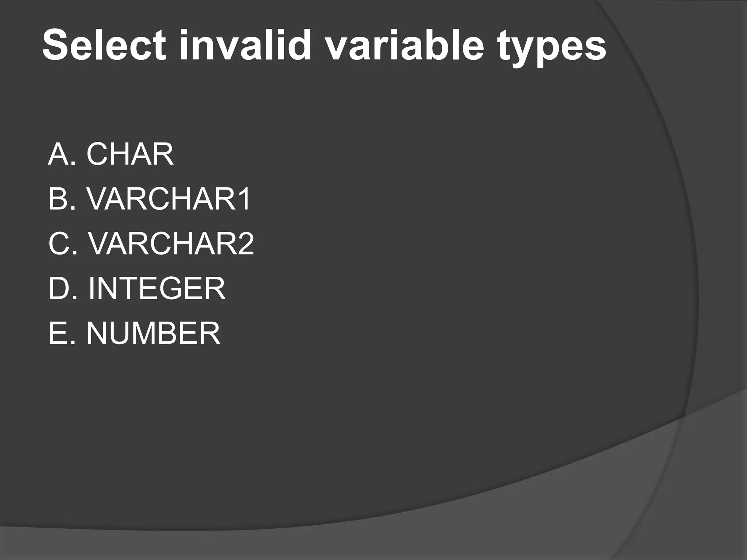Choose the letter "A." answer marker
Screen dimensions: 747x560
point(62,154)
